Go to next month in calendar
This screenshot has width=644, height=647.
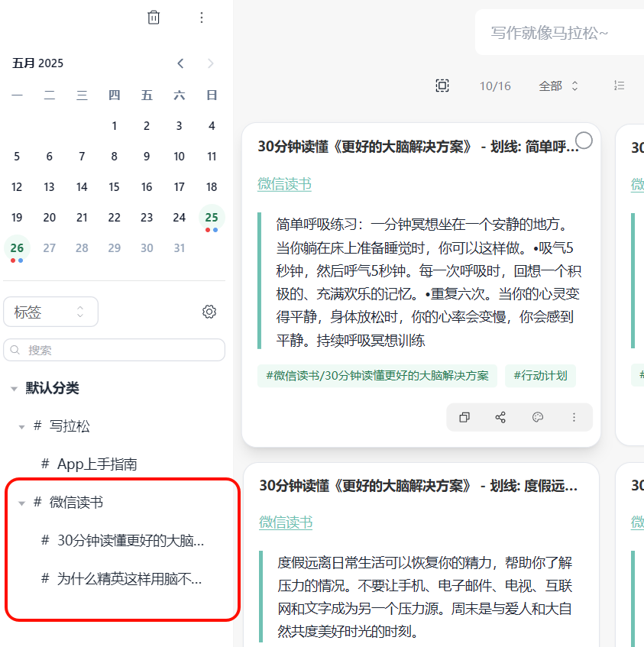[210, 63]
